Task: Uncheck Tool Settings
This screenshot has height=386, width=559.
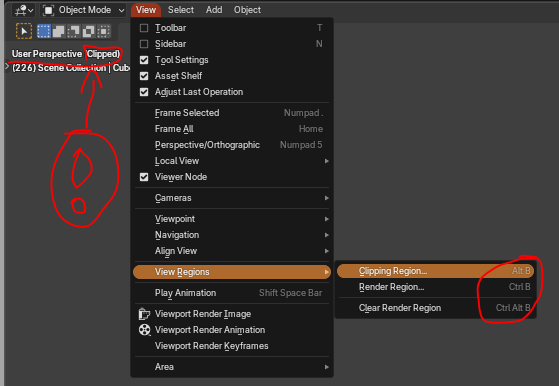Action: pyautogui.click(x=144, y=60)
